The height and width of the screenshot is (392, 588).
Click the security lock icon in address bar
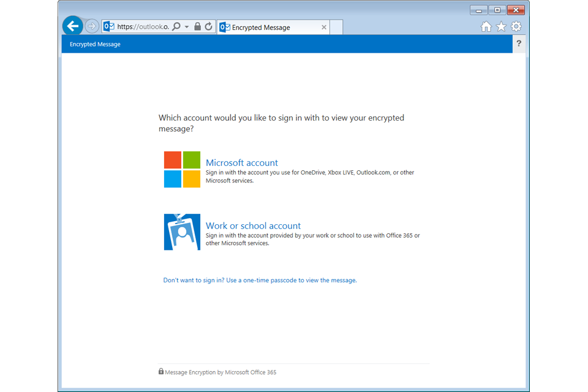click(x=197, y=27)
